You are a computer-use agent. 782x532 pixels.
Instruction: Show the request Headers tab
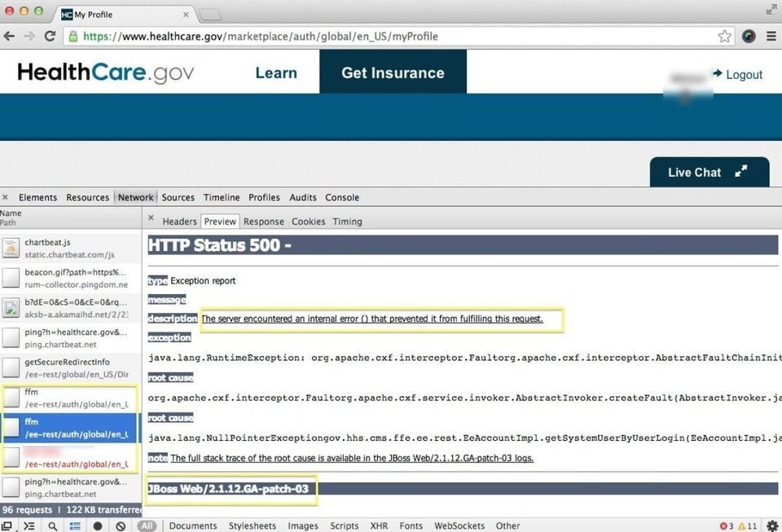click(x=179, y=222)
